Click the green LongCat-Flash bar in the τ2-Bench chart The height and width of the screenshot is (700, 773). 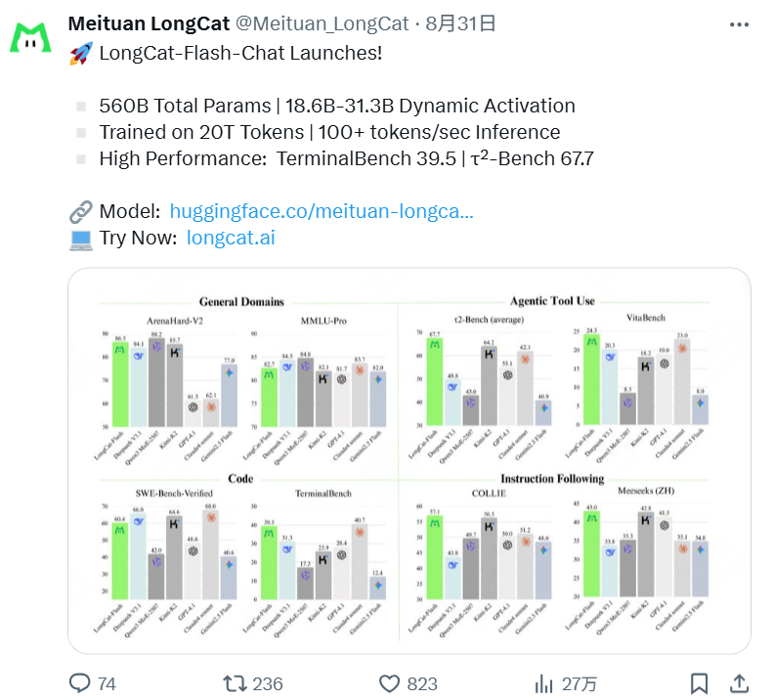[x=434, y=381]
